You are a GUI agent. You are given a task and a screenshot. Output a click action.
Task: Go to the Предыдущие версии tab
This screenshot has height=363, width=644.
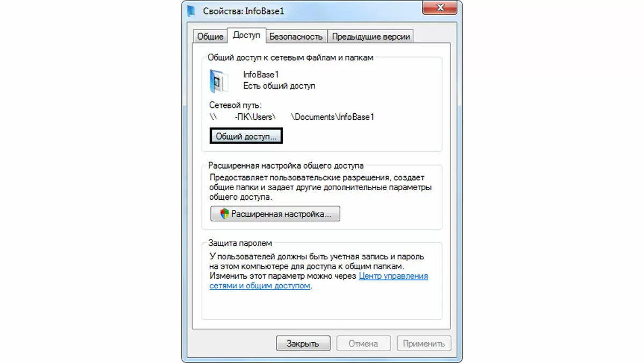(x=371, y=37)
